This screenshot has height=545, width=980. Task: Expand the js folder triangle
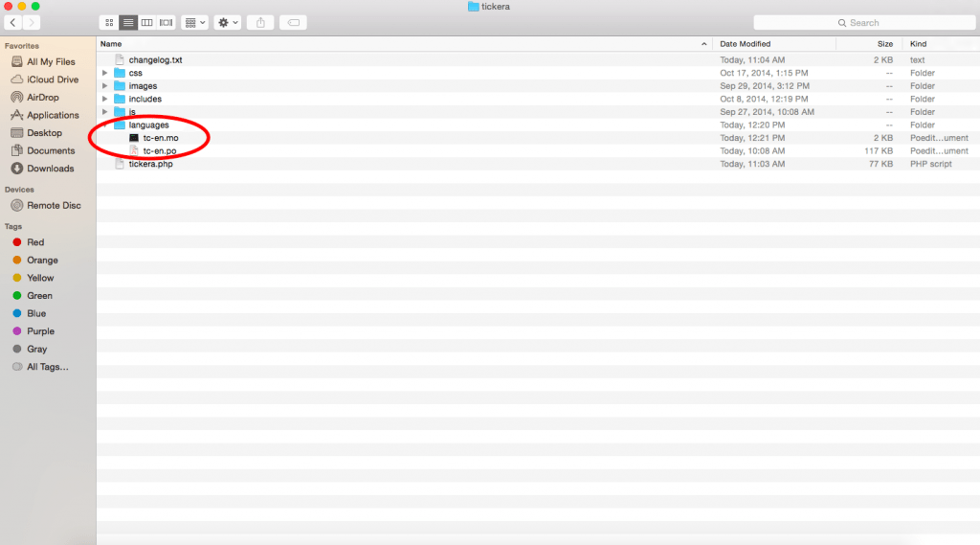[105, 112]
